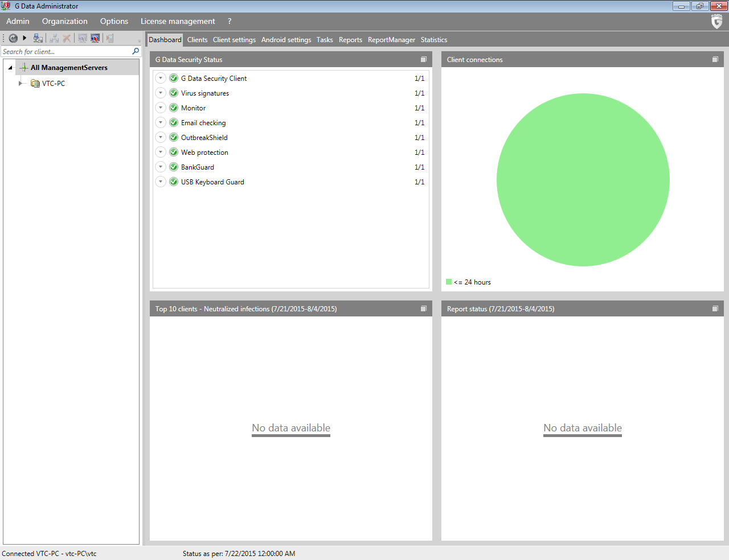Open the License management menu

(178, 21)
